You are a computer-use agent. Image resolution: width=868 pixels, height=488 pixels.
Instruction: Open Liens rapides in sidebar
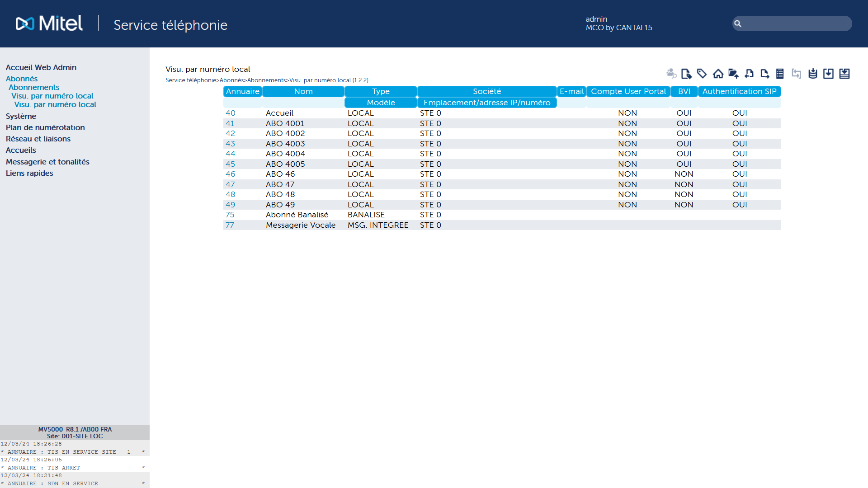click(29, 173)
